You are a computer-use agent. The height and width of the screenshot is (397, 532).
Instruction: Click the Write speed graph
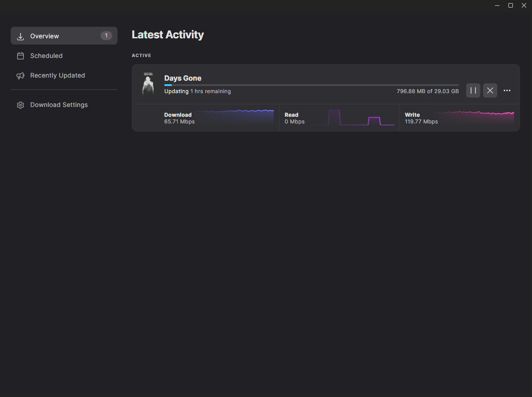tap(475, 116)
